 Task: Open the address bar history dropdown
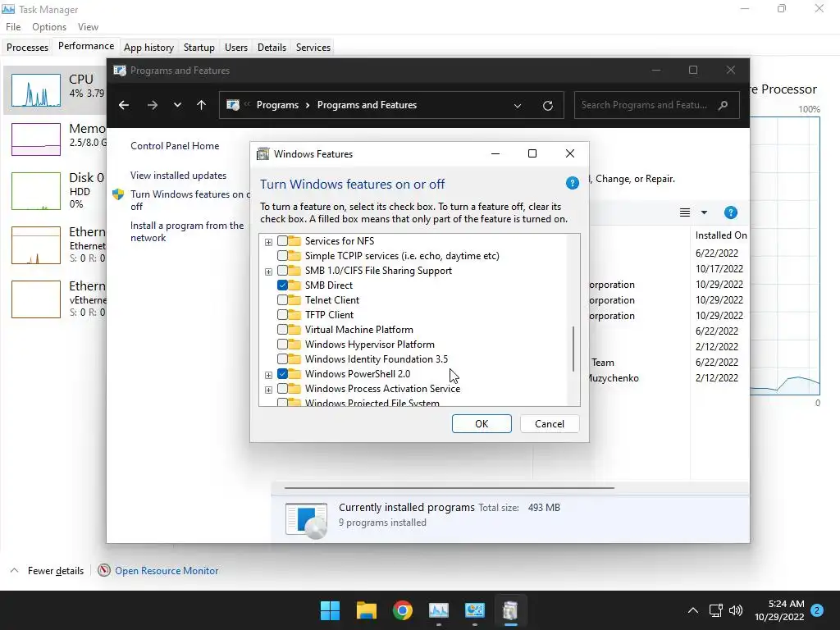click(x=518, y=106)
